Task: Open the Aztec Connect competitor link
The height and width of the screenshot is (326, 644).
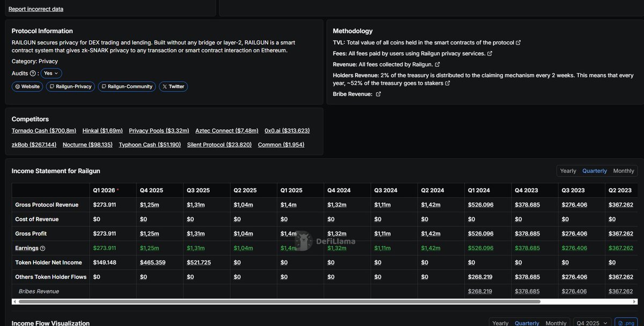Action: click(227, 131)
